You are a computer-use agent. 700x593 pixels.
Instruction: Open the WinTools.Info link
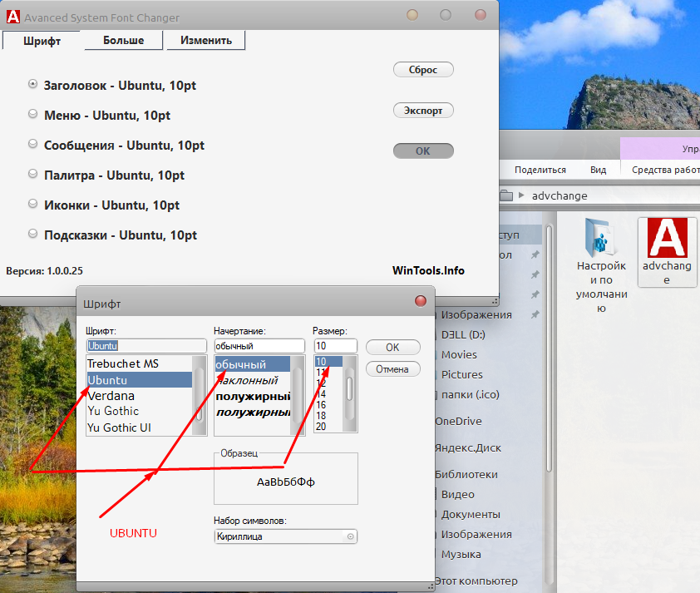click(x=428, y=270)
